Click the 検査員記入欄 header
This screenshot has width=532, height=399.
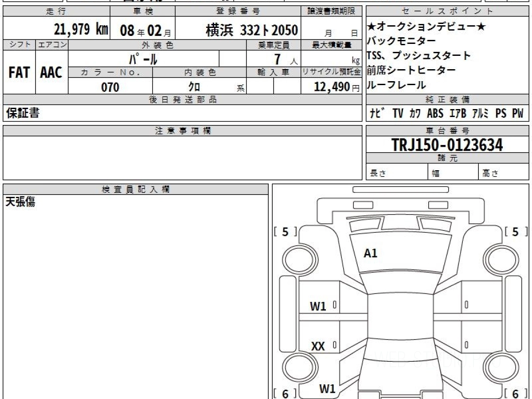pyautogui.click(x=136, y=189)
